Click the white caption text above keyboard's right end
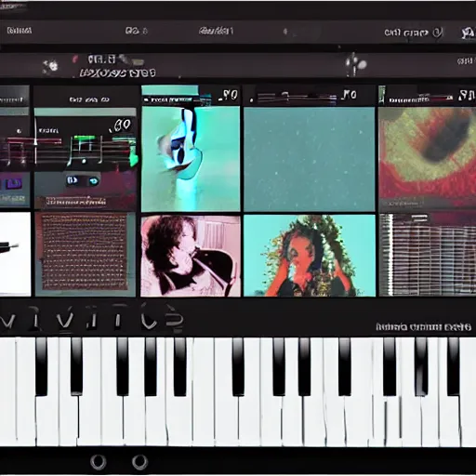 click(x=424, y=326)
